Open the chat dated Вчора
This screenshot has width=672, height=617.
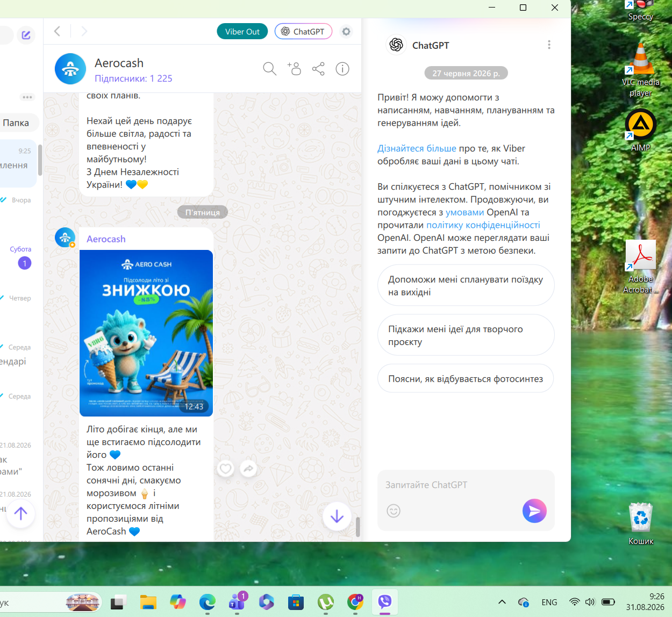click(18, 212)
